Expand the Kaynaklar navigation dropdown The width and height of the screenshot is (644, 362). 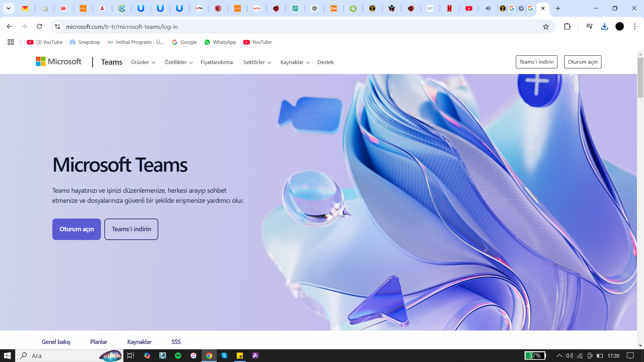(294, 62)
